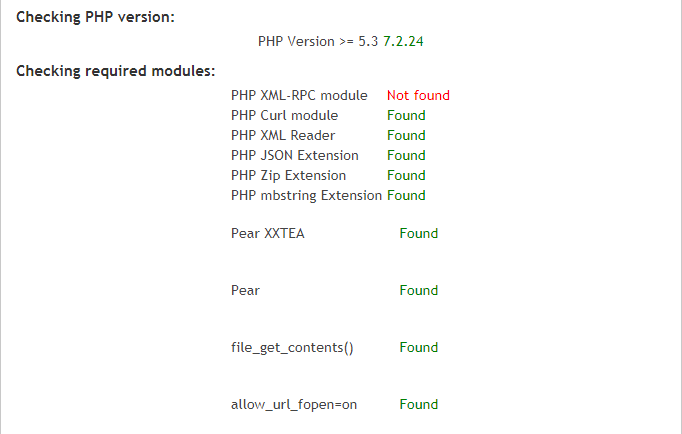Click the 'file_get_contents()' label
Viewport: 682px width, 434px height.
pos(292,348)
